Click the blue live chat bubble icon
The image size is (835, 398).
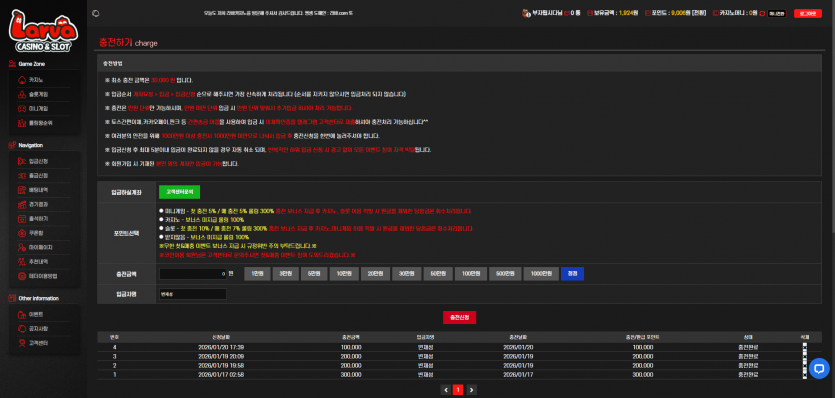pos(819,368)
